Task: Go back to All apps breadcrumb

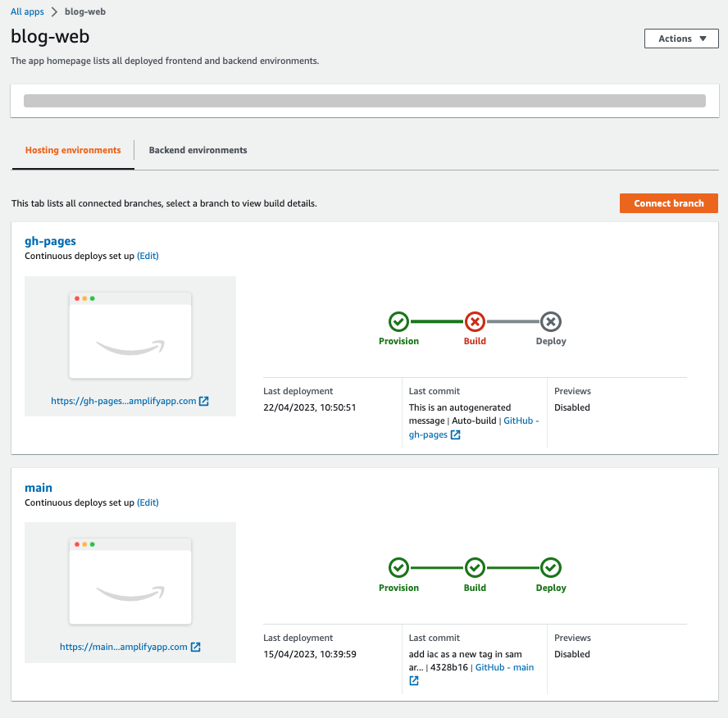Action: (27, 11)
